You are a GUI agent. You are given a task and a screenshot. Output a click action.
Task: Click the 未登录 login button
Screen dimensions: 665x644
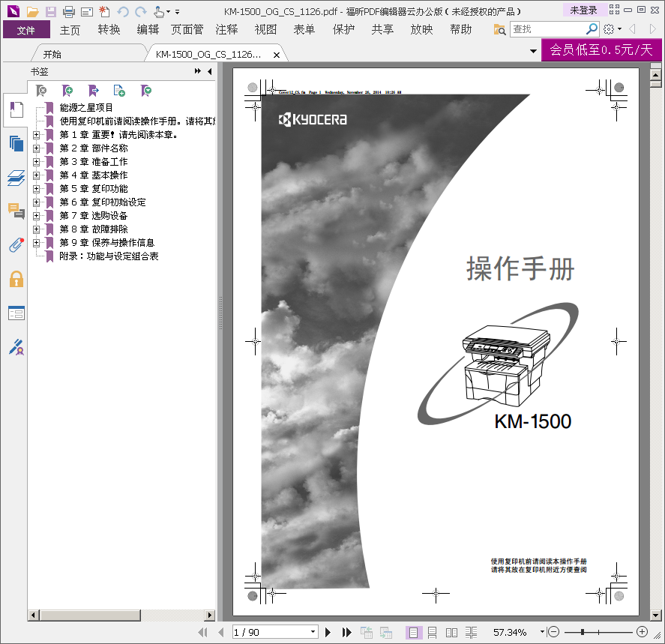pyautogui.click(x=583, y=10)
